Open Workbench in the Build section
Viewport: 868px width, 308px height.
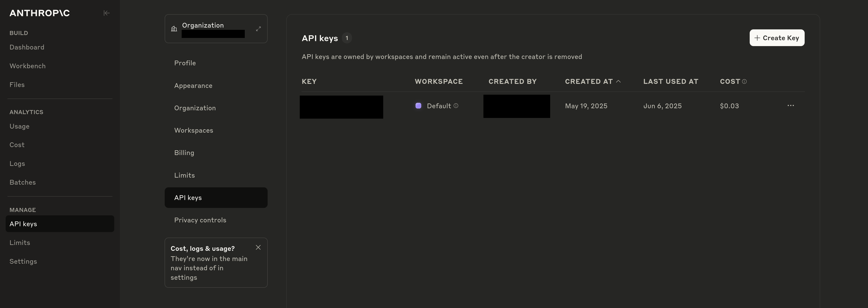click(28, 66)
